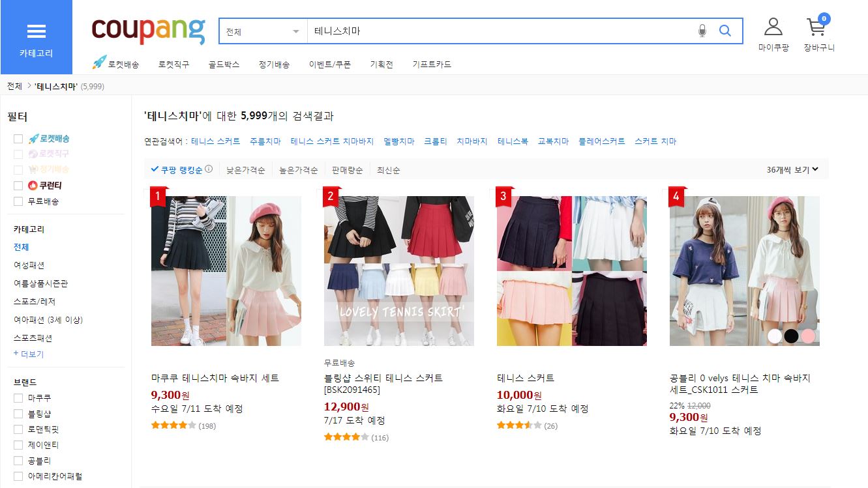This screenshot has height=488, width=868.
Task: Open the 전체 search category dropdown
Action: 263,31
